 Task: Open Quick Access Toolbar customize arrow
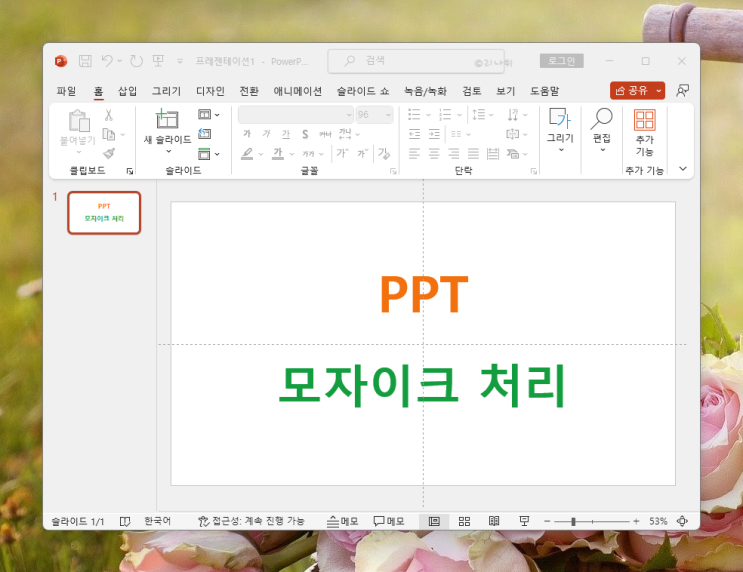pos(180,61)
